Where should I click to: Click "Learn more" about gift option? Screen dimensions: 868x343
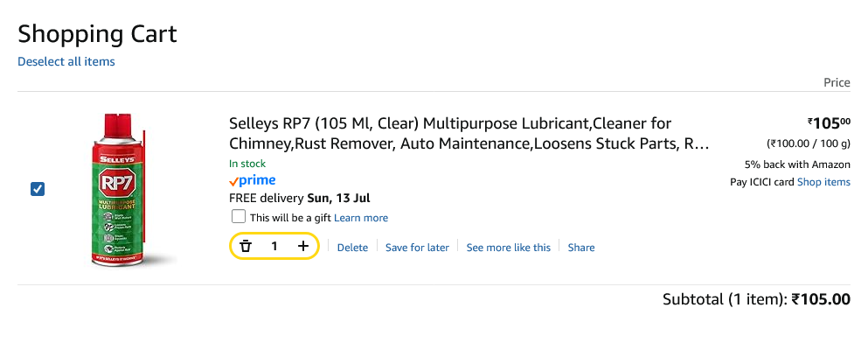tap(361, 218)
